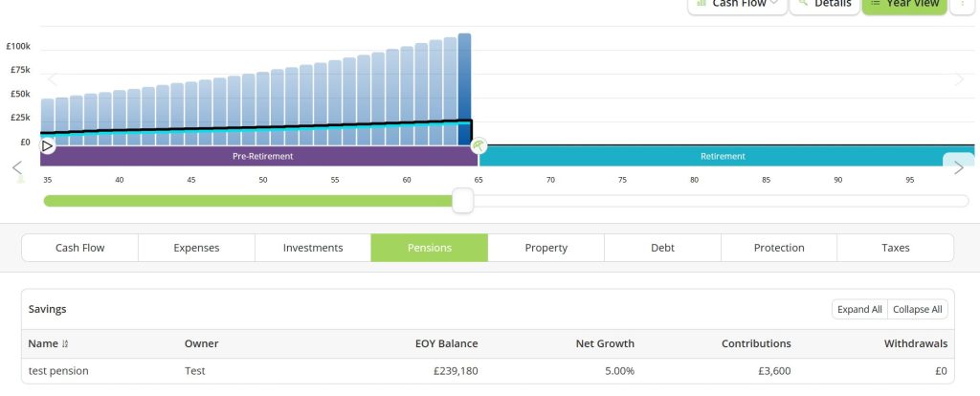Switch to the Investments tab
The width and height of the screenshot is (980, 396).
click(312, 248)
